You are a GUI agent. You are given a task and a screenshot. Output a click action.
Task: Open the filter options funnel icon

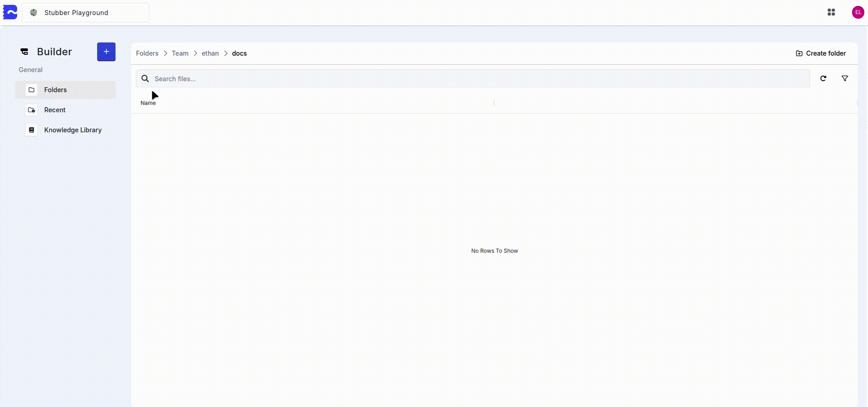pos(845,78)
